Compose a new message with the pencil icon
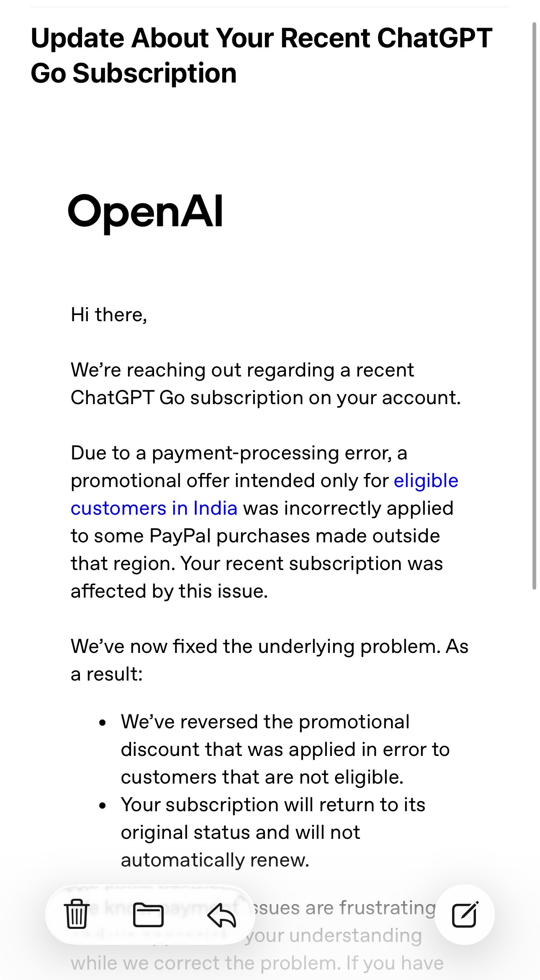 point(465,914)
